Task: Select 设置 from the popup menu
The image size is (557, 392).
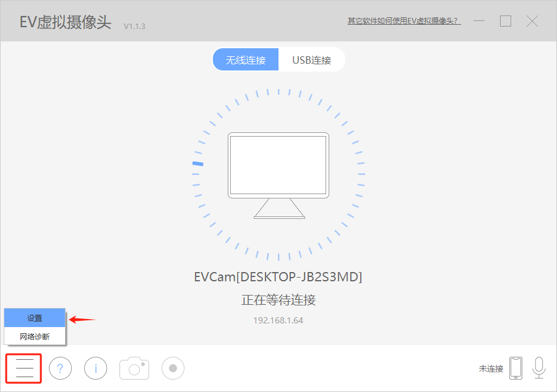Action: 35,318
